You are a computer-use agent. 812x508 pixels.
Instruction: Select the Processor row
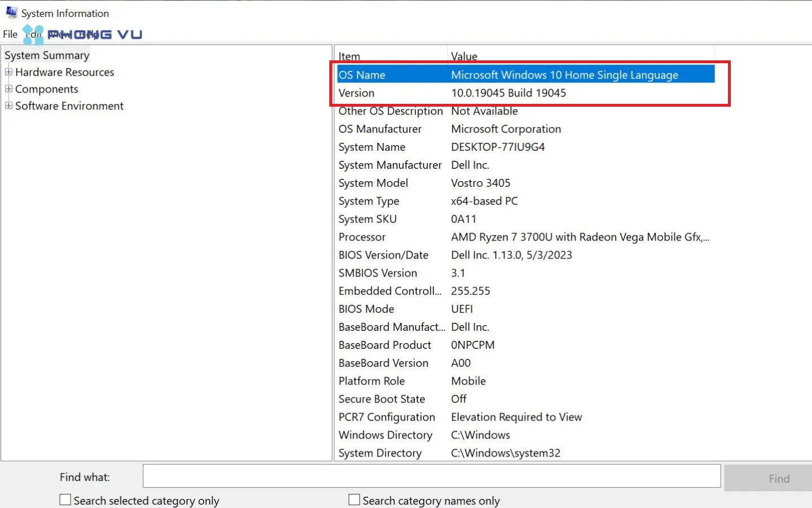click(x=362, y=237)
